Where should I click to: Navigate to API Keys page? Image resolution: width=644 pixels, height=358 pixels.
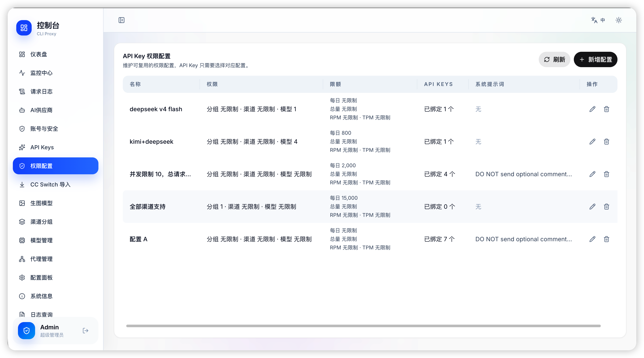click(55, 147)
